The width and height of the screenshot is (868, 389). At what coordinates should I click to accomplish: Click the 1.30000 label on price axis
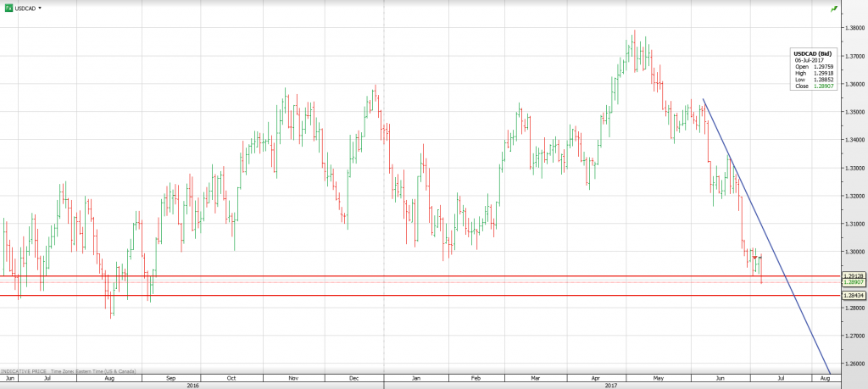[x=853, y=252]
